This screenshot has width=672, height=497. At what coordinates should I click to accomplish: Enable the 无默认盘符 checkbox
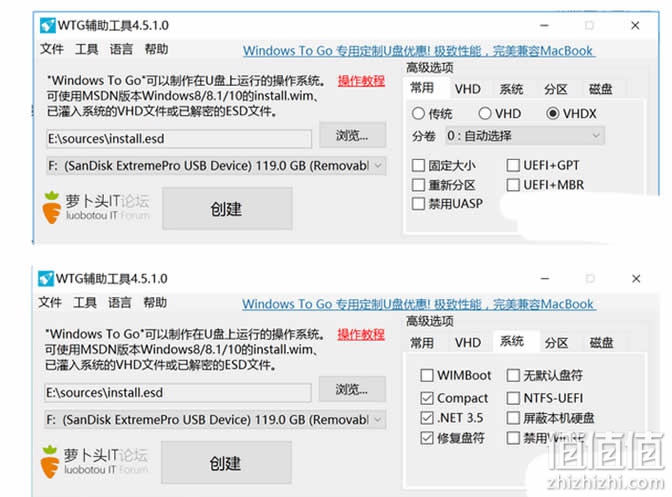[x=513, y=375]
